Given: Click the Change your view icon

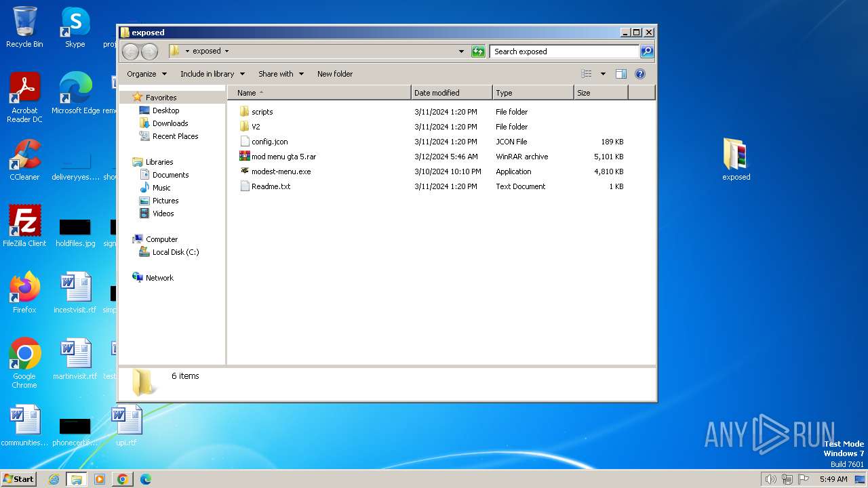Looking at the screenshot, I should point(587,74).
